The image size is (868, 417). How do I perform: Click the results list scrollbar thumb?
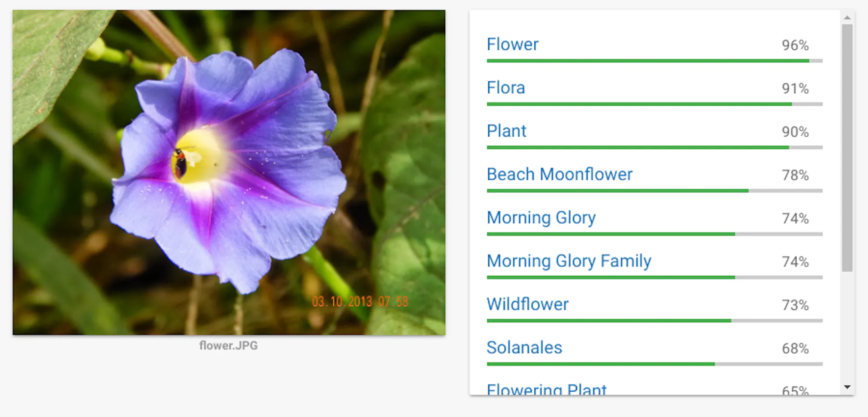pos(847,148)
